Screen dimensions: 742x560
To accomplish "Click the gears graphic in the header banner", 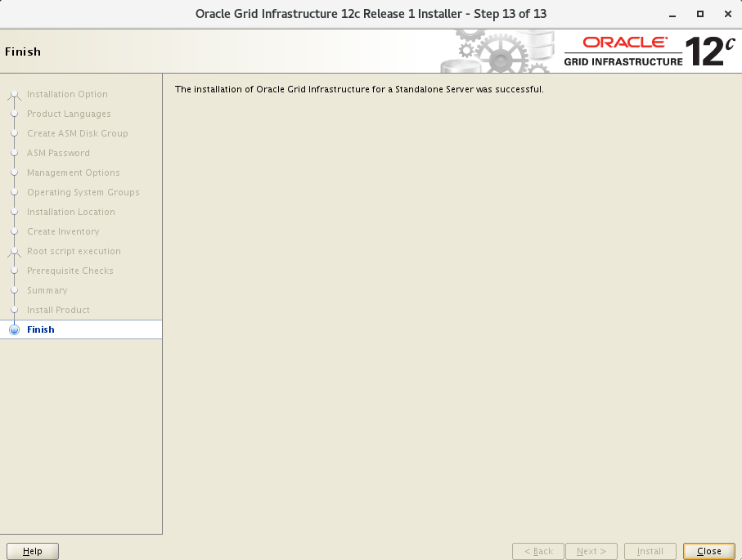I will click(499, 52).
